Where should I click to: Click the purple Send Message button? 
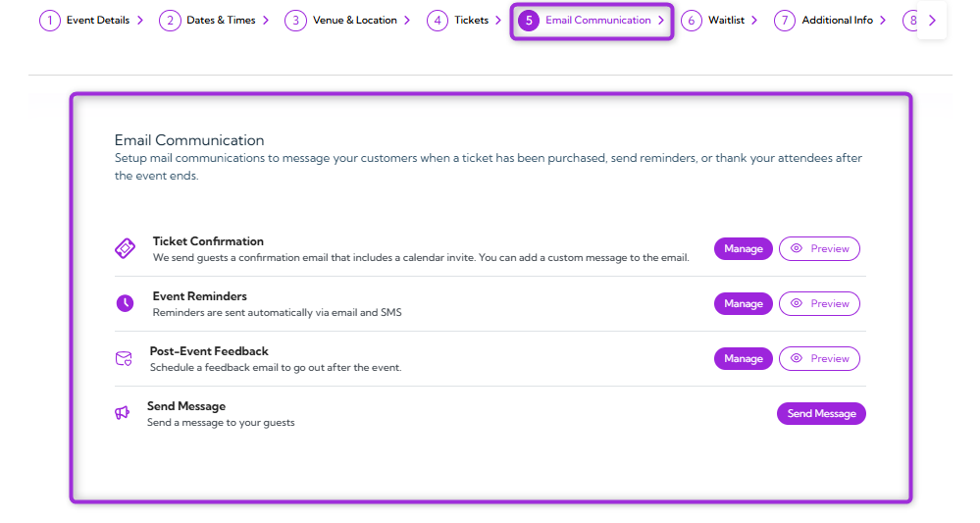tap(821, 414)
